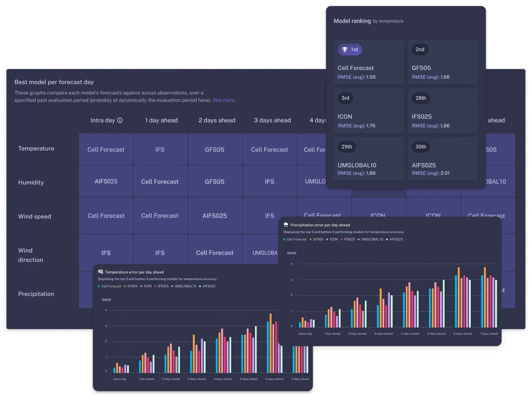
Task: Click Humidity 1 day ahead Cell Forecast cell
Action: point(160,181)
